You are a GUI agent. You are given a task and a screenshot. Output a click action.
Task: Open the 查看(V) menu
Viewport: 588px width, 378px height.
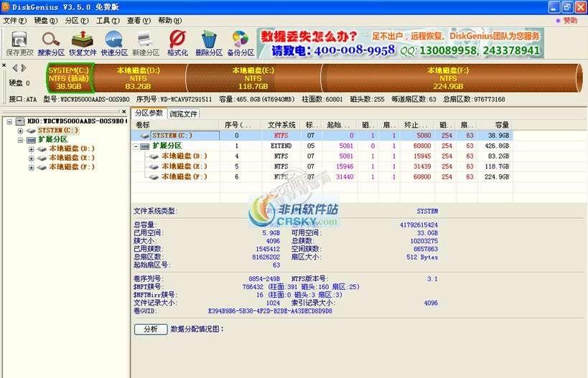(139, 21)
